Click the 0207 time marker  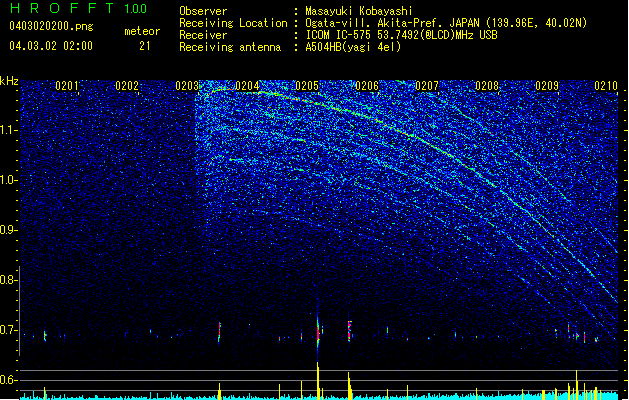427,86
